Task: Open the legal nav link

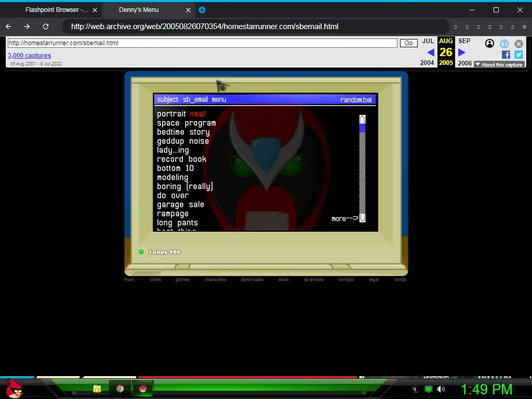Action: click(x=374, y=280)
